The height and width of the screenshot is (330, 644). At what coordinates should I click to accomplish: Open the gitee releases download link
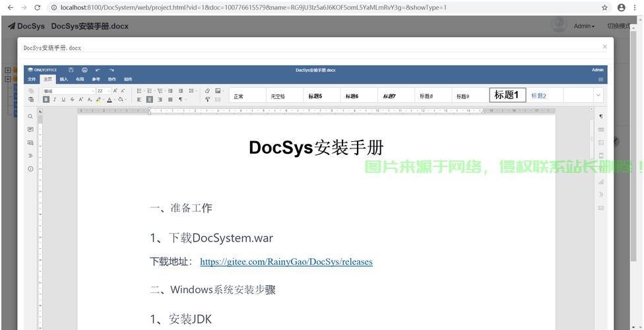286,262
